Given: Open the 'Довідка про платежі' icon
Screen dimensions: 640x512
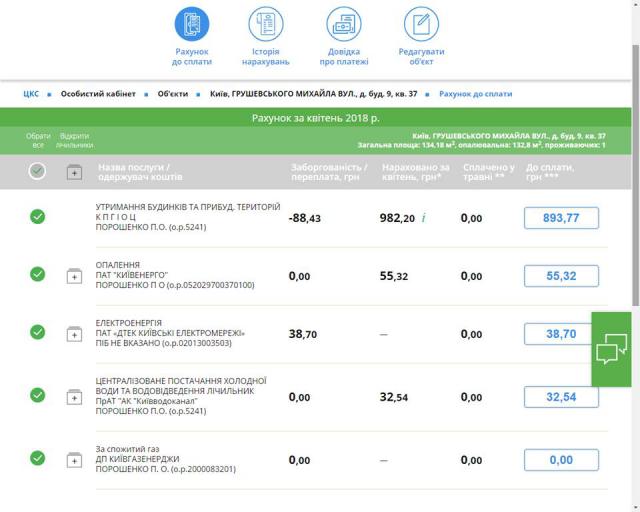Looking at the screenshot, I should [x=344, y=24].
